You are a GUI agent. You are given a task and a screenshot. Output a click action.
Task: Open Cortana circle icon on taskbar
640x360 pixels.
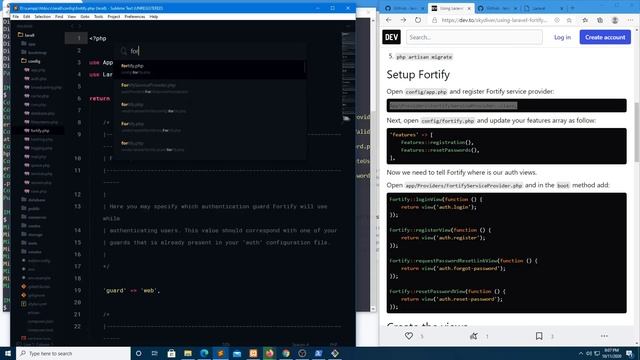pos(138,353)
